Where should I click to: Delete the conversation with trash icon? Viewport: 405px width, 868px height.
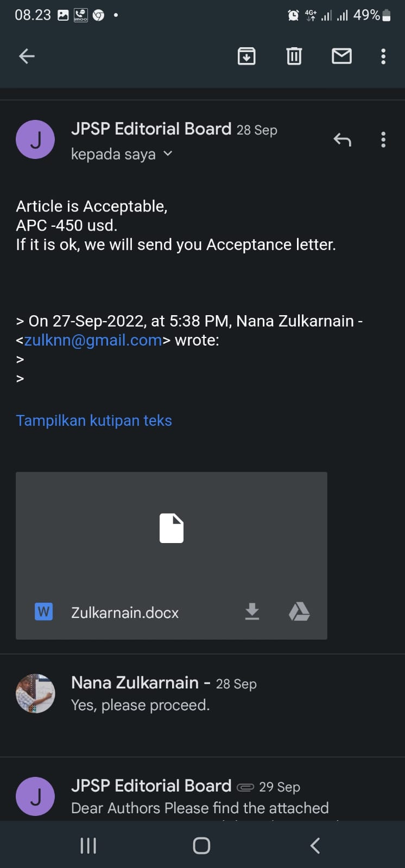(x=294, y=56)
